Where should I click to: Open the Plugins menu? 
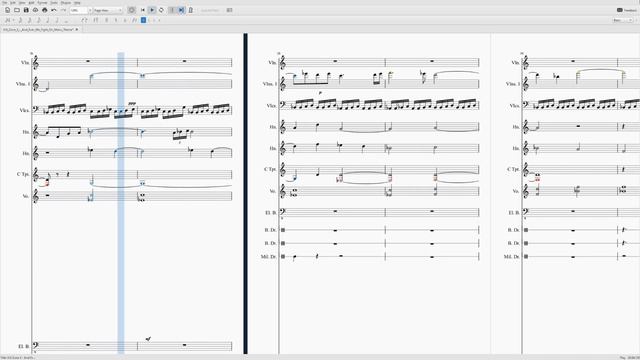coord(65,2)
